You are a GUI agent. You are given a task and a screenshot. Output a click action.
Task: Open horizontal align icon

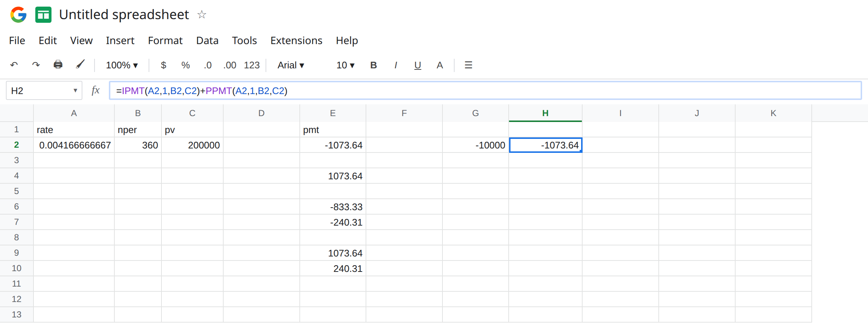[468, 65]
